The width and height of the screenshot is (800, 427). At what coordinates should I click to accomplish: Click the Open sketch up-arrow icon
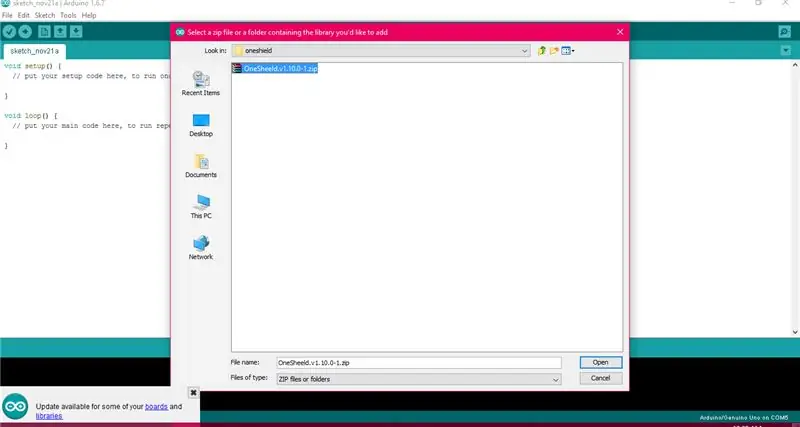60,32
